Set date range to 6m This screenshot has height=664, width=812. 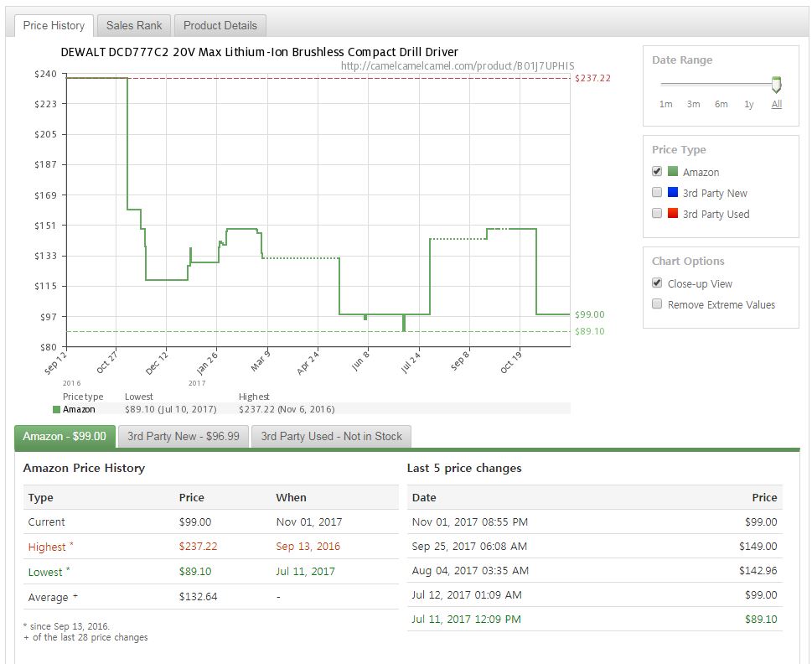click(721, 104)
